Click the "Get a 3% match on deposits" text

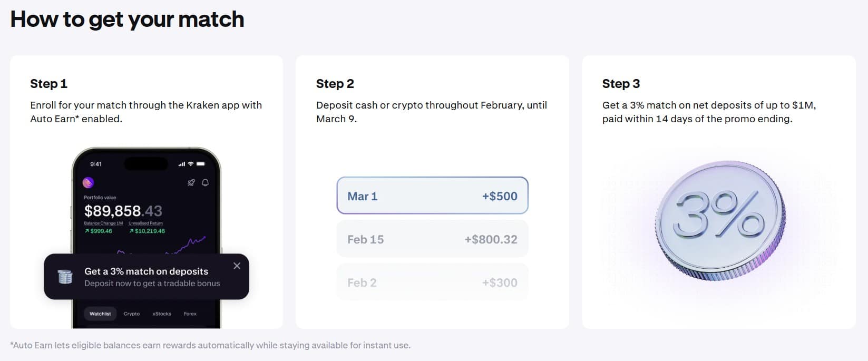[x=146, y=271]
